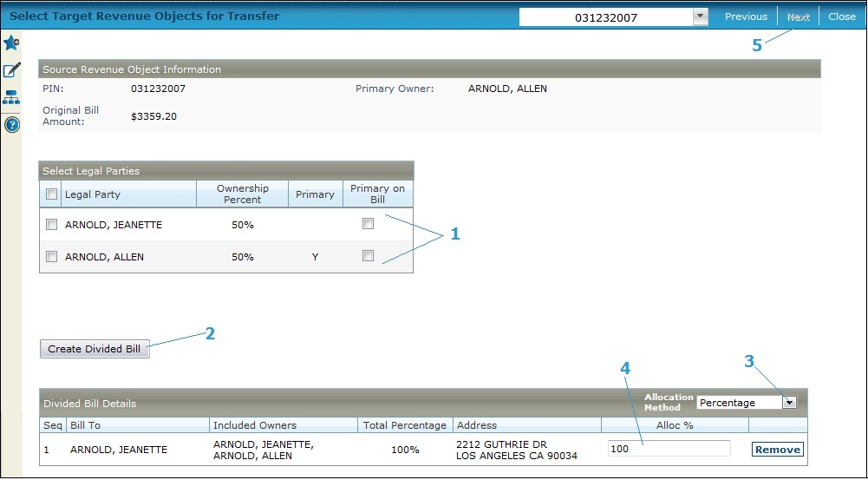Screen dimensions: 868x480
Task: Select the ARNOLD, ALLEN row checkbox
Action: (x=51, y=257)
